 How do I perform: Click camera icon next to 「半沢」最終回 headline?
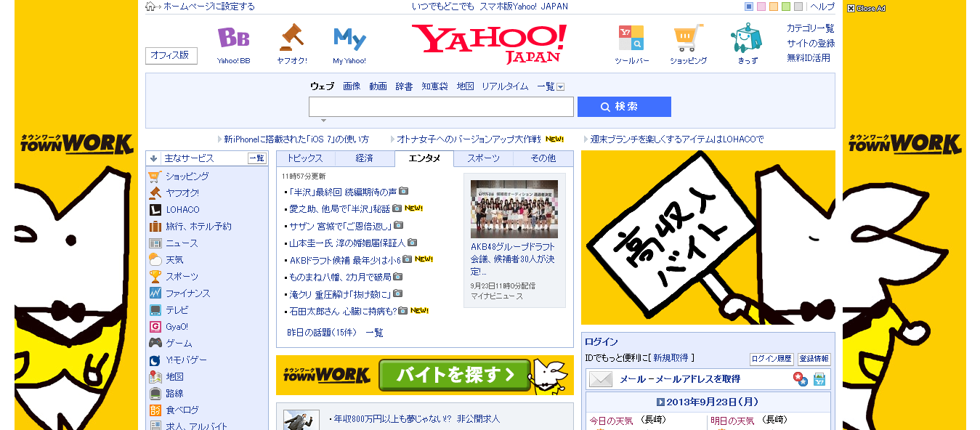coord(404,191)
